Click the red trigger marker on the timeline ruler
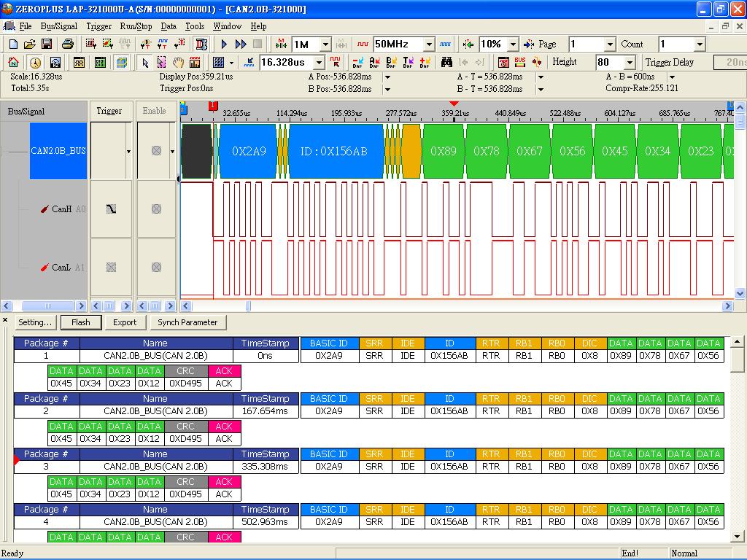This screenshot has height=560, width=747. (212, 107)
